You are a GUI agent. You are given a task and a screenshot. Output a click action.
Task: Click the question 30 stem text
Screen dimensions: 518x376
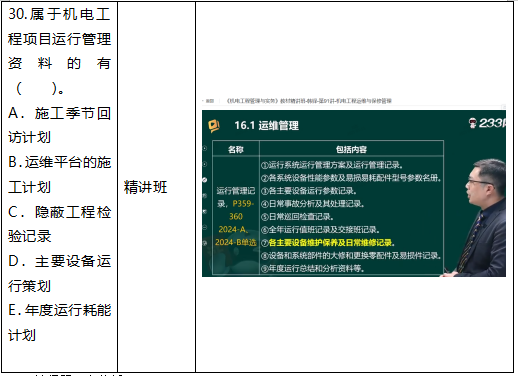[59, 51]
